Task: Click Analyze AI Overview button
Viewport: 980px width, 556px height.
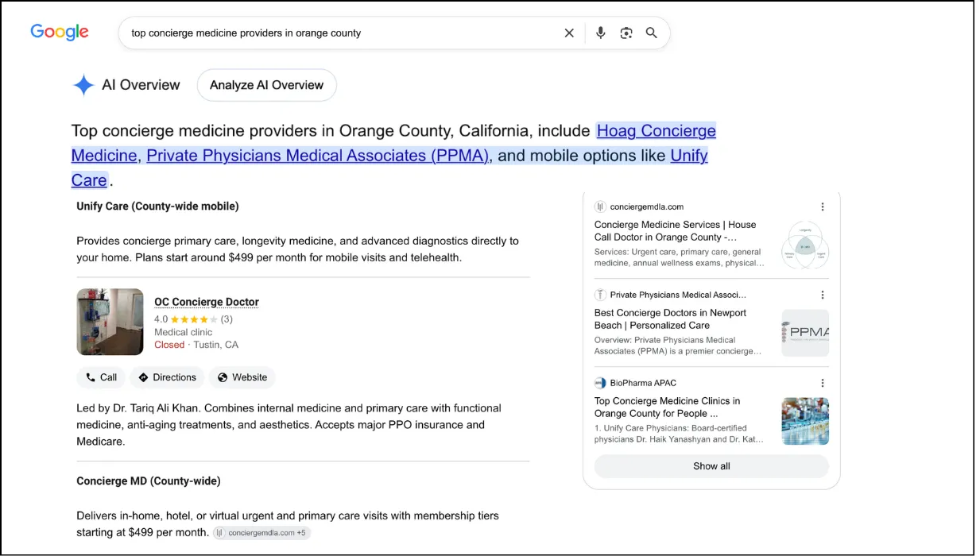Action: pos(266,85)
